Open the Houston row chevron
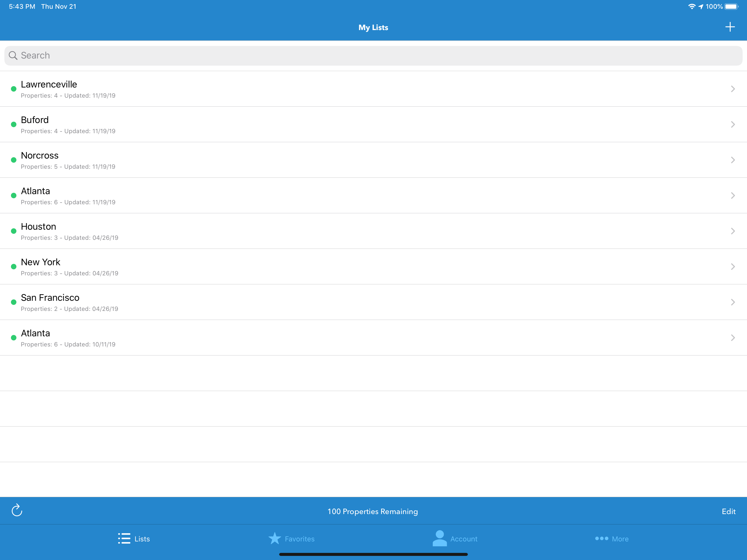This screenshot has width=747, height=560. coord(733,231)
